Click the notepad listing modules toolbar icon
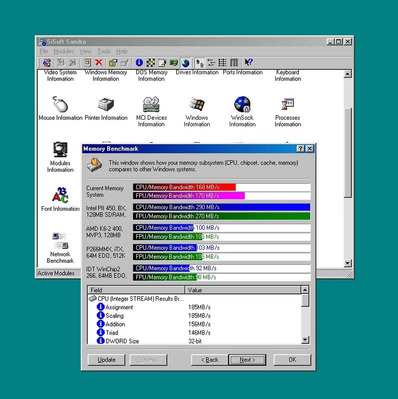 [162, 62]
